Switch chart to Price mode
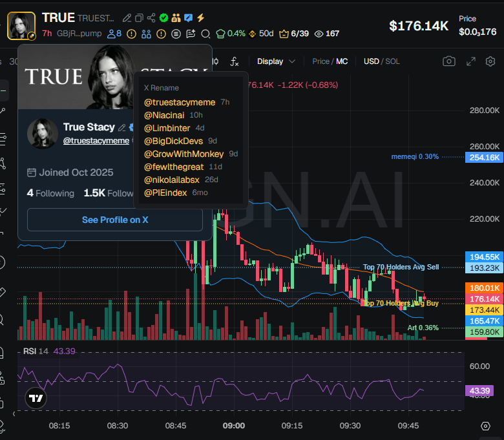The width and height of the screenshot is (504, 440). coord(320,61)
